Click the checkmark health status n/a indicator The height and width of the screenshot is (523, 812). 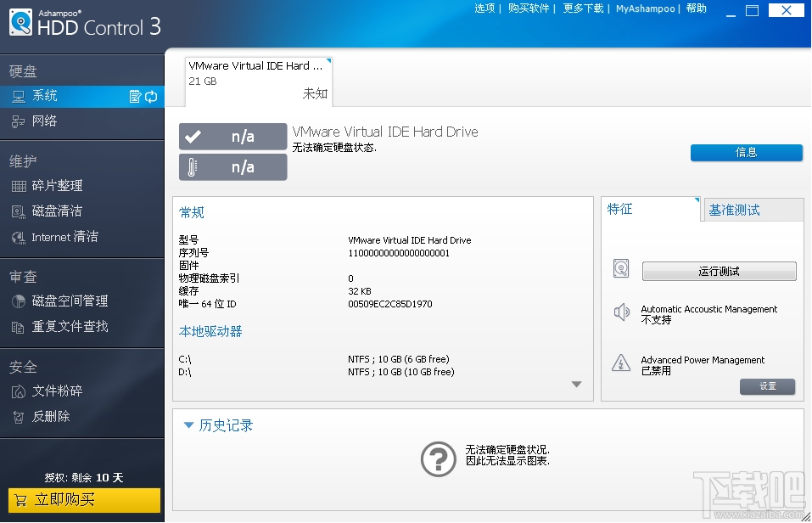[233, 137]
